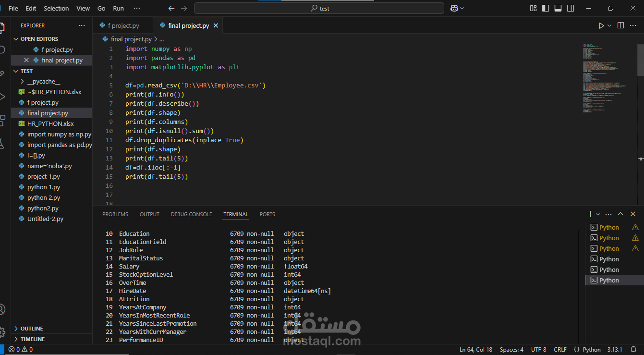Toggle the Primary Side Bar layout button
644x355 pixels.
546,8
